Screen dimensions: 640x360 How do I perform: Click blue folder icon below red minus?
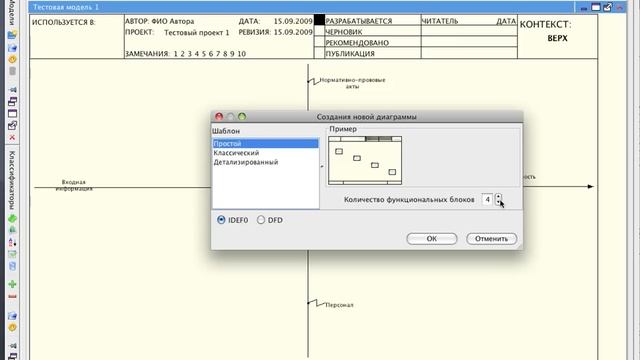[x=12, y=316]
